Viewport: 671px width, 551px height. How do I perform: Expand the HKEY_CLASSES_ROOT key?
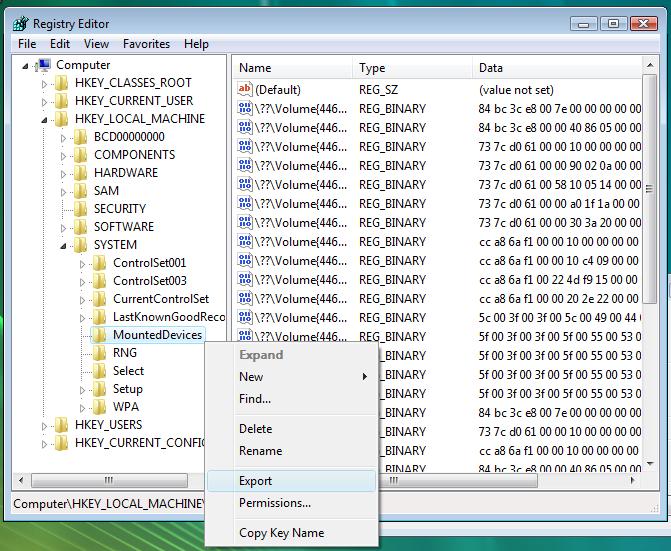44,84
